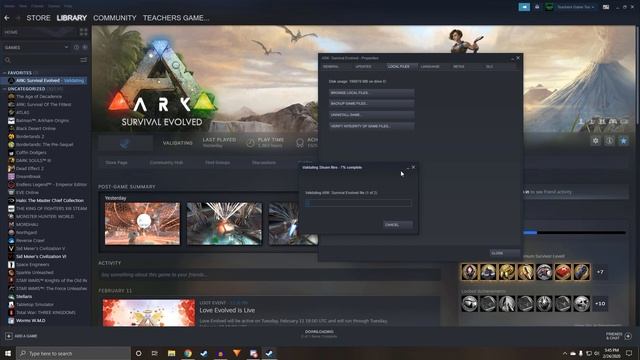The image size is (640, 360).
Task: Cancel the file validation
Action: tap(398, 224)
